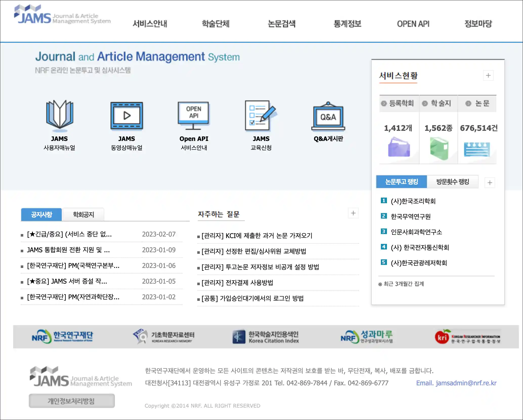Select 인문사회과학연구소 in the ranking
Screen dimensions: 523x420
tap(416, 232)
